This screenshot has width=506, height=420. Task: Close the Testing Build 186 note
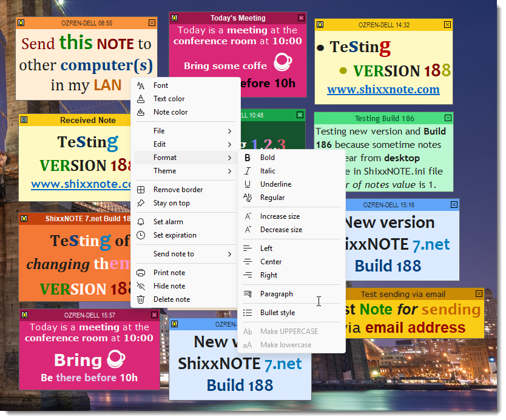448,118
